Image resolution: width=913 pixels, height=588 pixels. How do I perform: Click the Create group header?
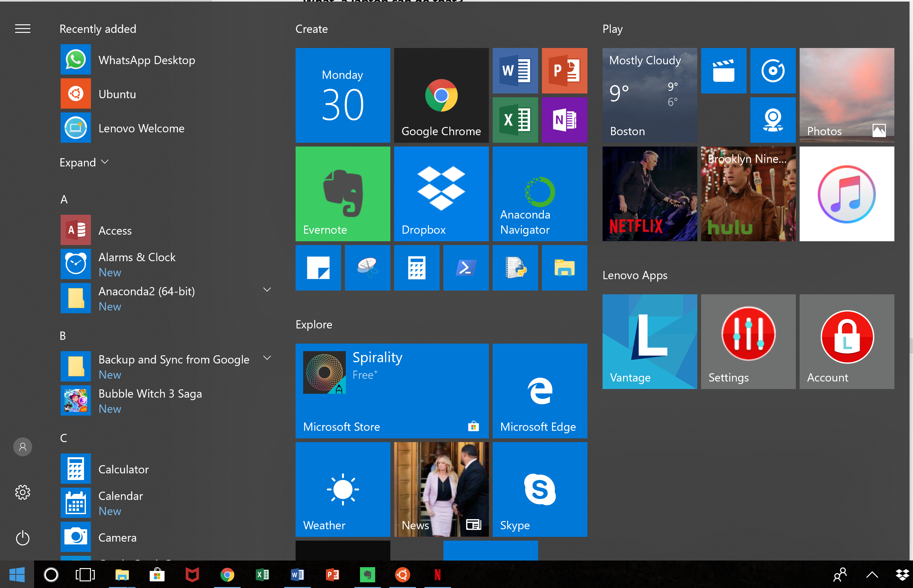click(x=312, y=29)
